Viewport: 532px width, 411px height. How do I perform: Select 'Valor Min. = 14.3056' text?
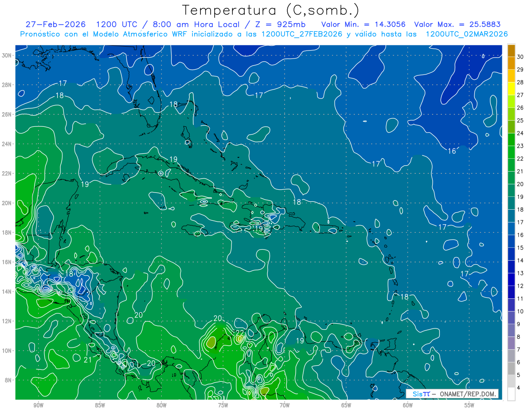363,24
